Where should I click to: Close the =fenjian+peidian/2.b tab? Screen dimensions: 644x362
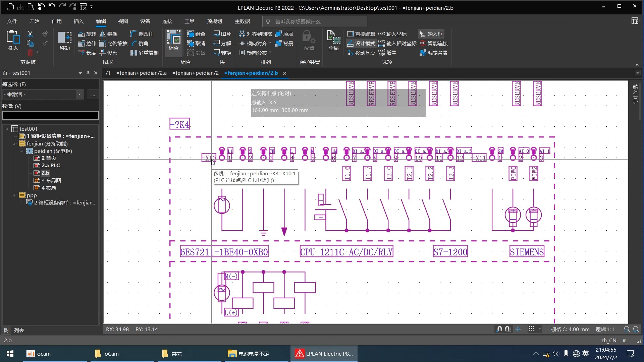click(284, 73)
